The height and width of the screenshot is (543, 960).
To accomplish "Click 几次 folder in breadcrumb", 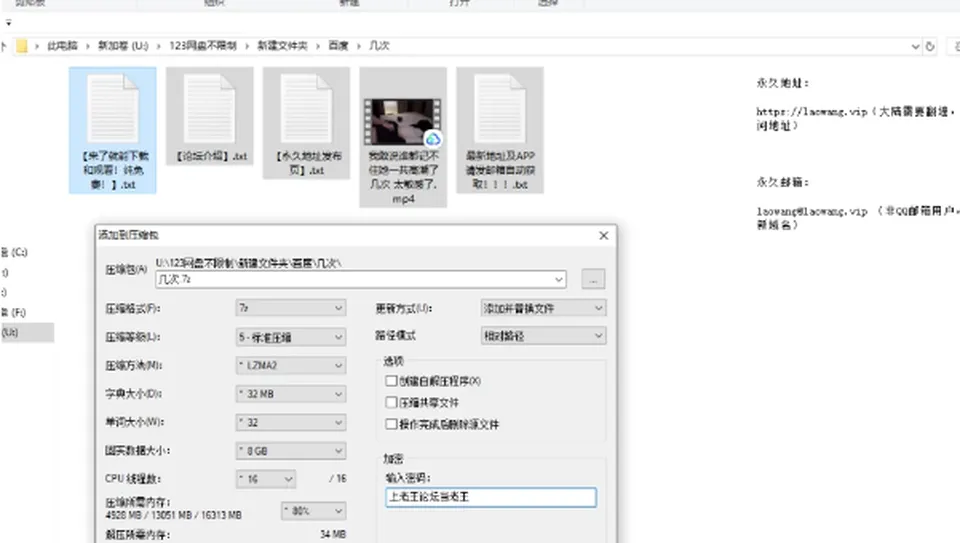I will (379, 46).
